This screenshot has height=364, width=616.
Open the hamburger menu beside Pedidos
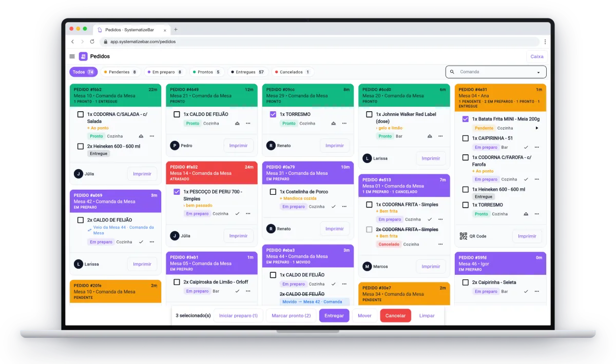[72, 56]
